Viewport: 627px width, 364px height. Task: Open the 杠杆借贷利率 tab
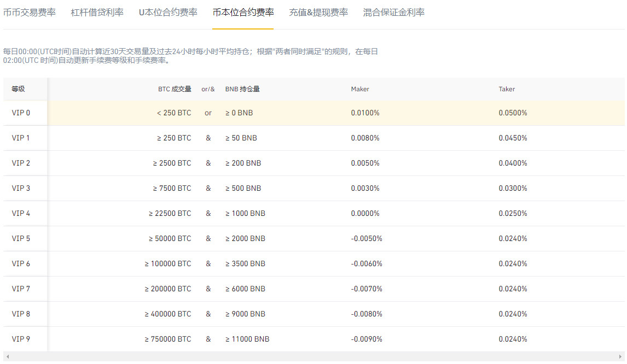pos(97,12)
